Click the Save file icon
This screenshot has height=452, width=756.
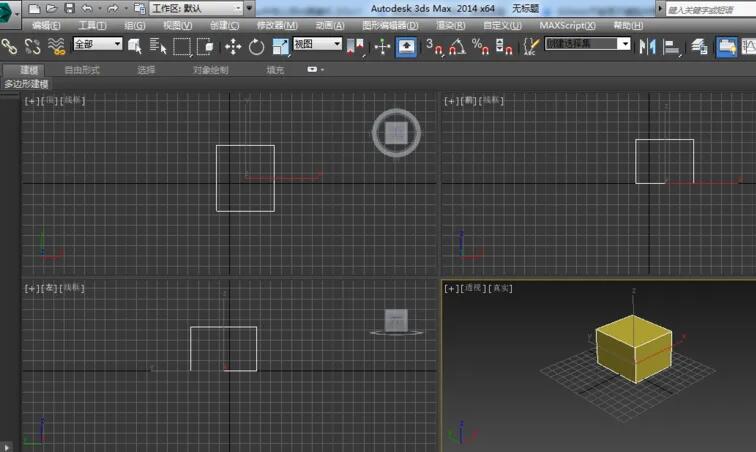tap(69, 8)
